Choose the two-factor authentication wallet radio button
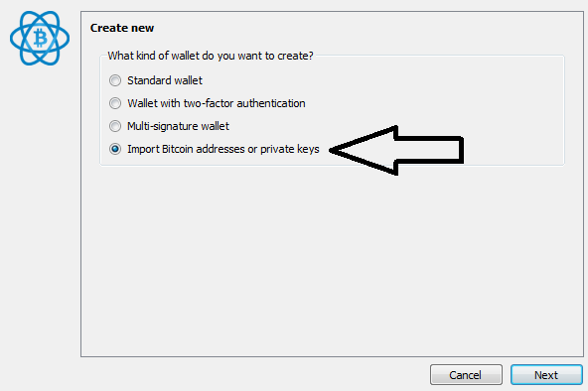 click(115, 103)
